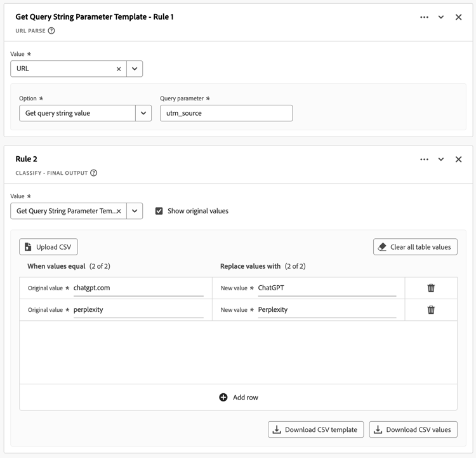476x458 pixels.
Task: Collapse Rule 1 panel
Action: [441, 17]
